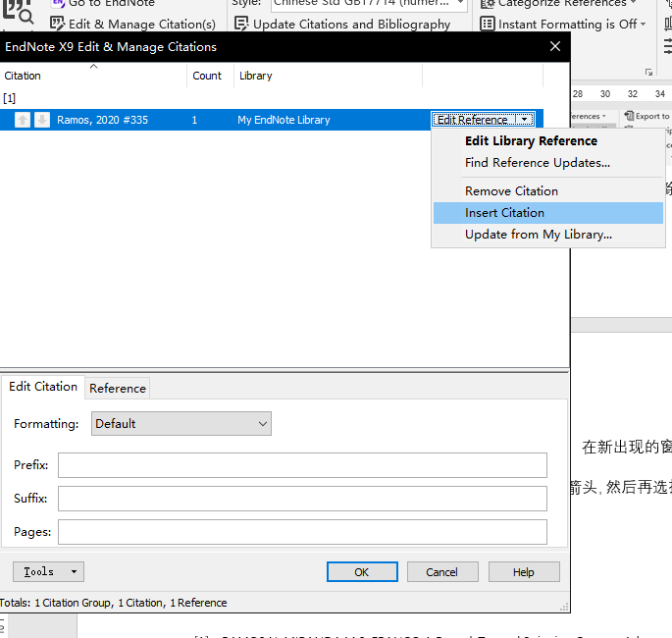The width and height of the screenshot is (672, 638).
Task: Click the Totals status text
Action: tap(113, 603)
